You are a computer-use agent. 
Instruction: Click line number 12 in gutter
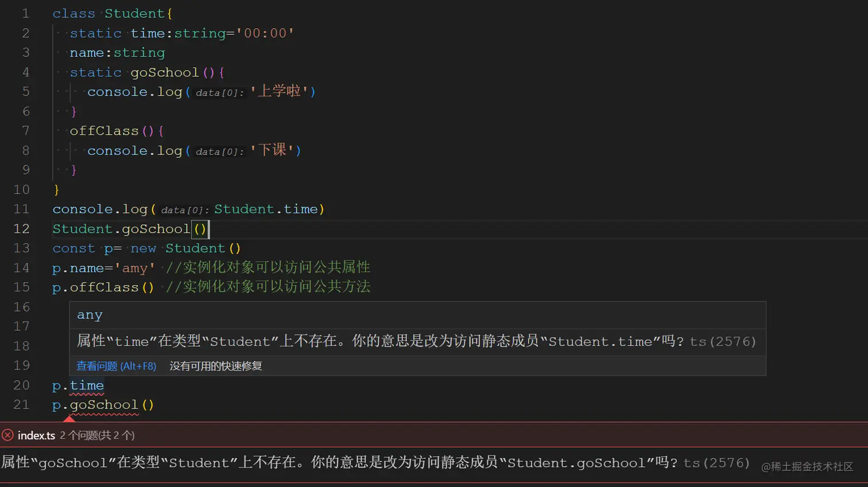click(x=21, y=229)
